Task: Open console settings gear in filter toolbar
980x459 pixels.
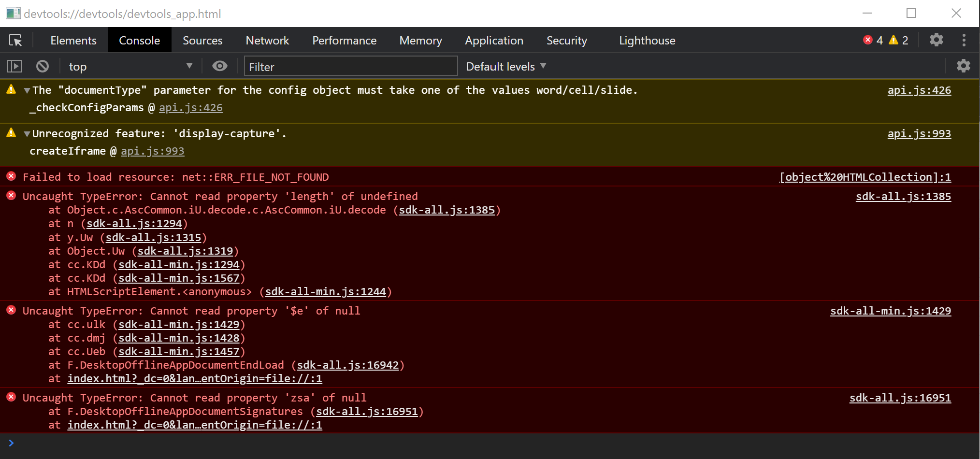Action: click(x=963, y=66)
